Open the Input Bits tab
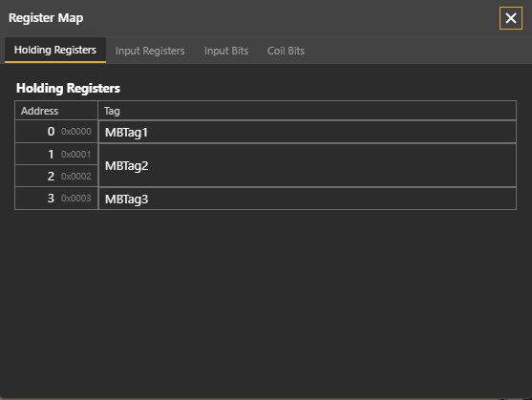 (x=226, y=51)
